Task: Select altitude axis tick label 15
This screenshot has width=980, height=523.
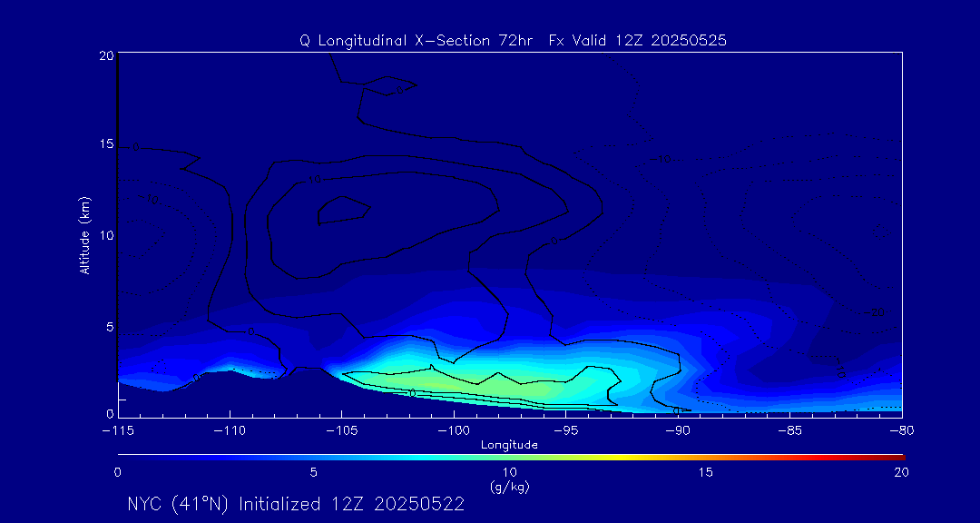Action: pyautogui.click(x=105, y=144)
